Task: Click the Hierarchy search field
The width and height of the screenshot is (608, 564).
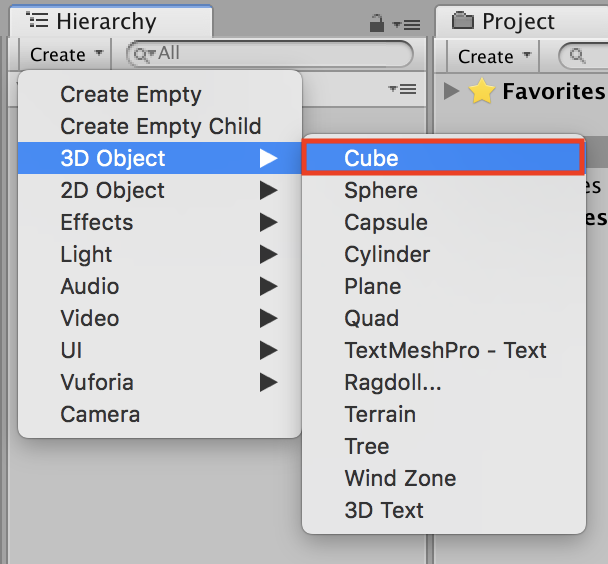Action: tap(280, 54)
